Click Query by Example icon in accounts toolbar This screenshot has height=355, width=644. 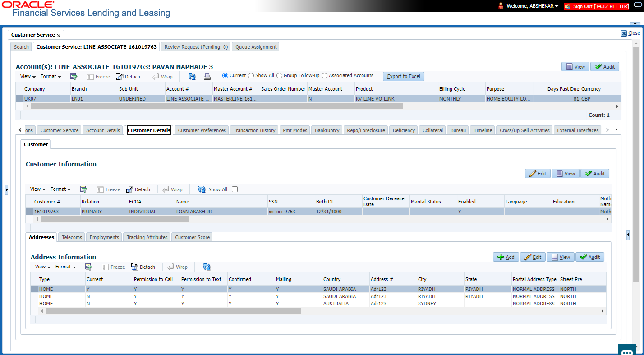[74, 76]
